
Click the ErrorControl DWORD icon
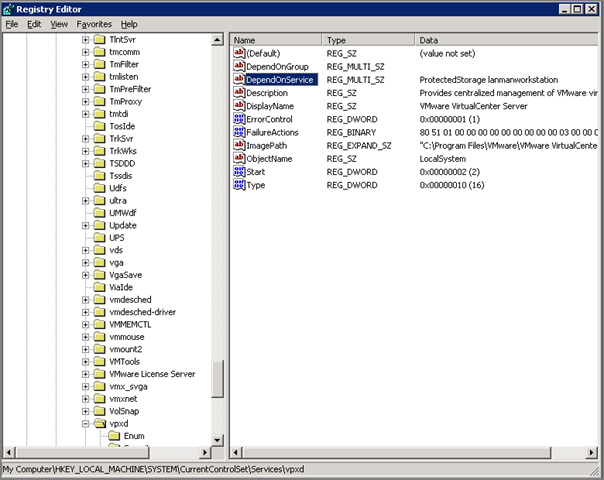click(239, 119)
